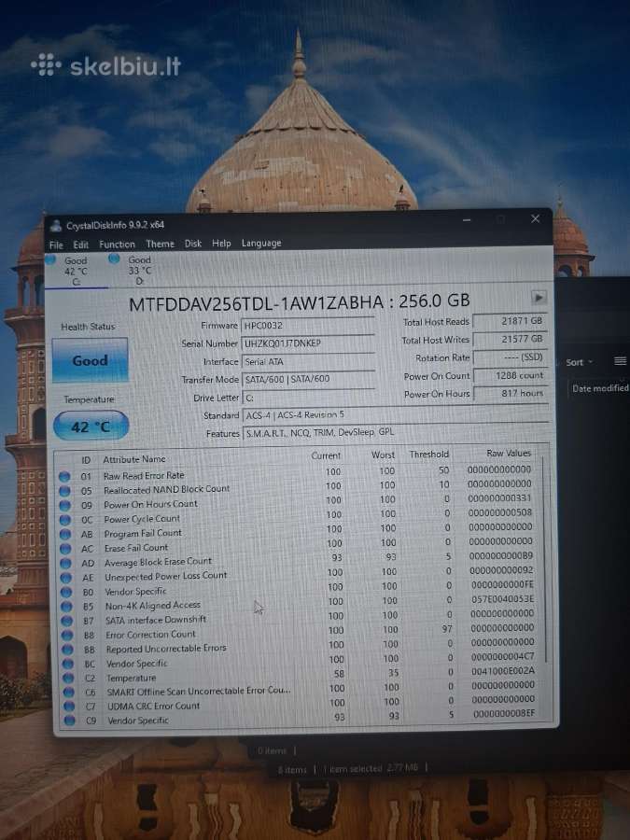The height and width of the screenshot is (840, 630).
Task: Click the Good health status button
Action: point(90,360)
